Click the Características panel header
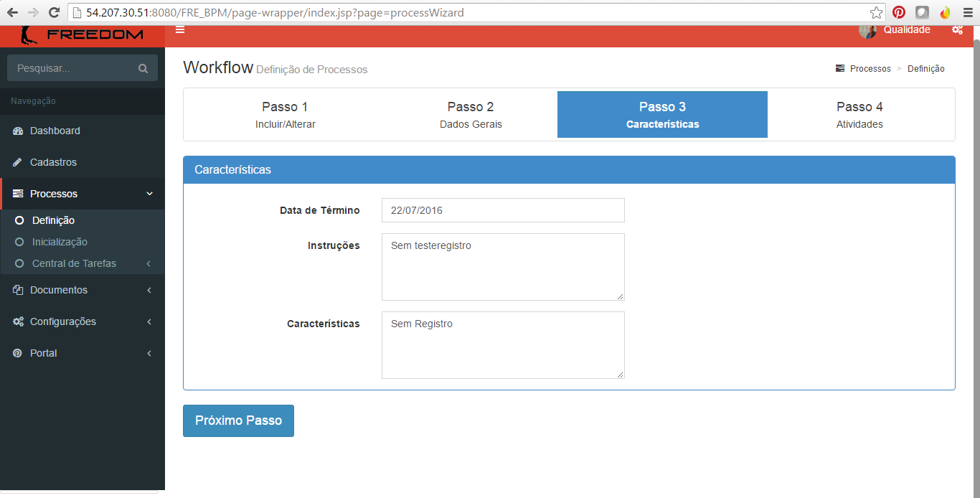Viewport: 980px width, 498px height. [x=569, y=170]
